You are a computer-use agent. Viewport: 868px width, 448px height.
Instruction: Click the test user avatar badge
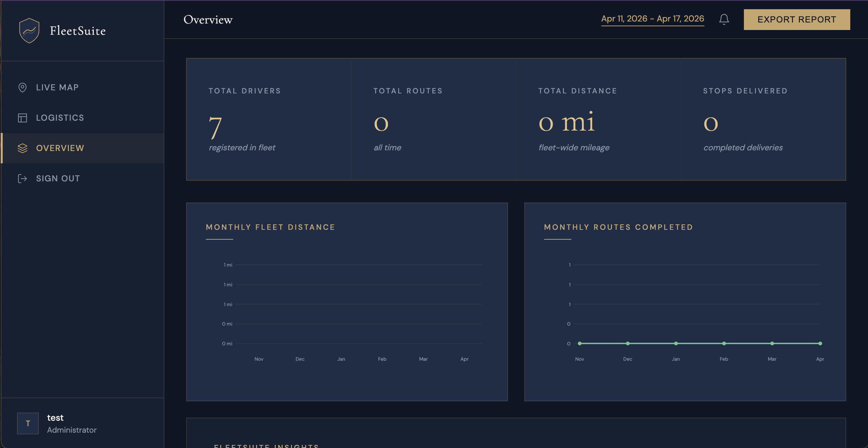[28, 423]
